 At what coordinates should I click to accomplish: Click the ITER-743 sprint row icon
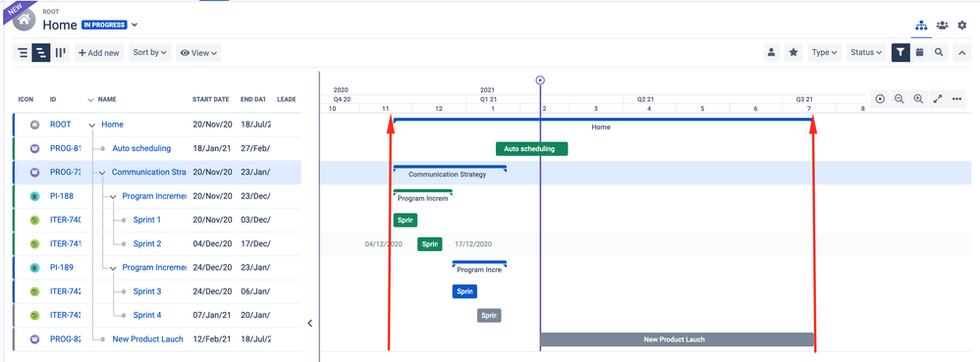click(x=35, y=315)
